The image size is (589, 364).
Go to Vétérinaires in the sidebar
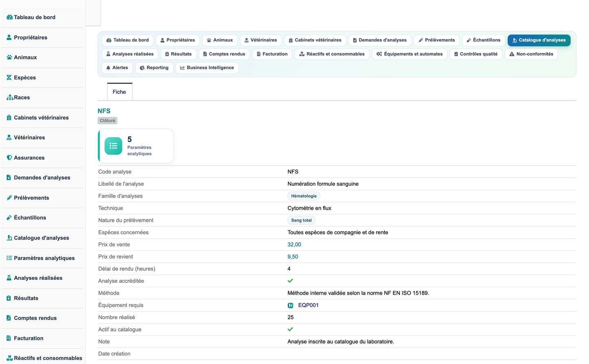click(26, 138)
